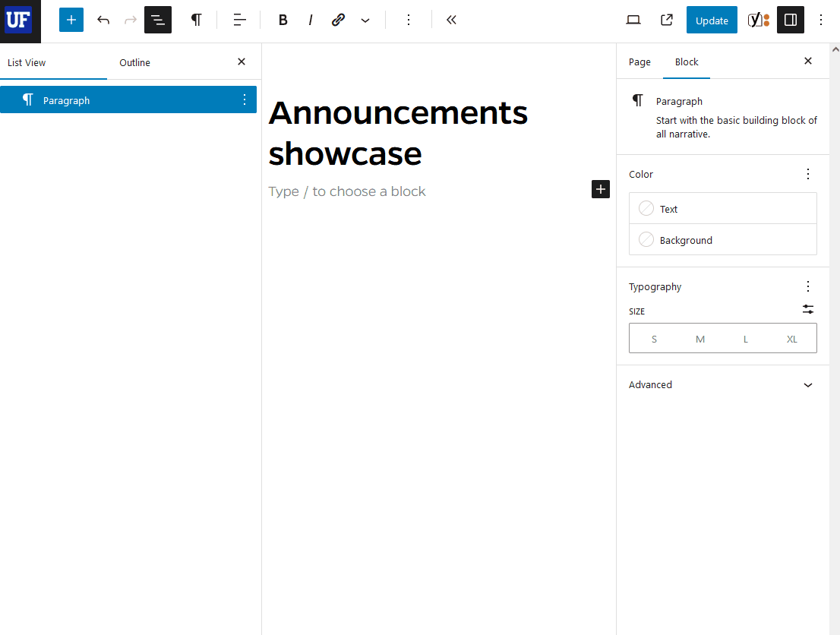
Task: Open Paragraph block options menu
Action: click(x=244, y=100)
